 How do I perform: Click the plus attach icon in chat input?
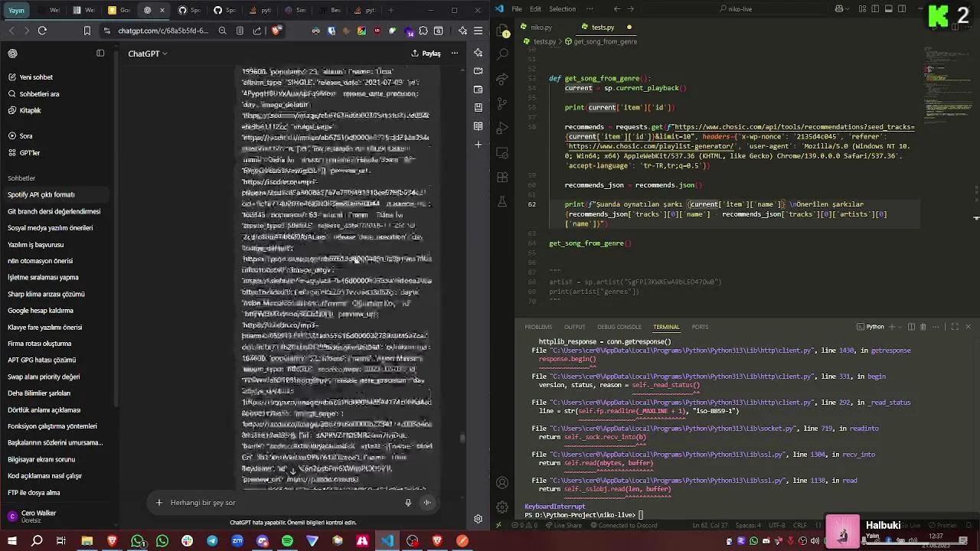click(159, 503)
